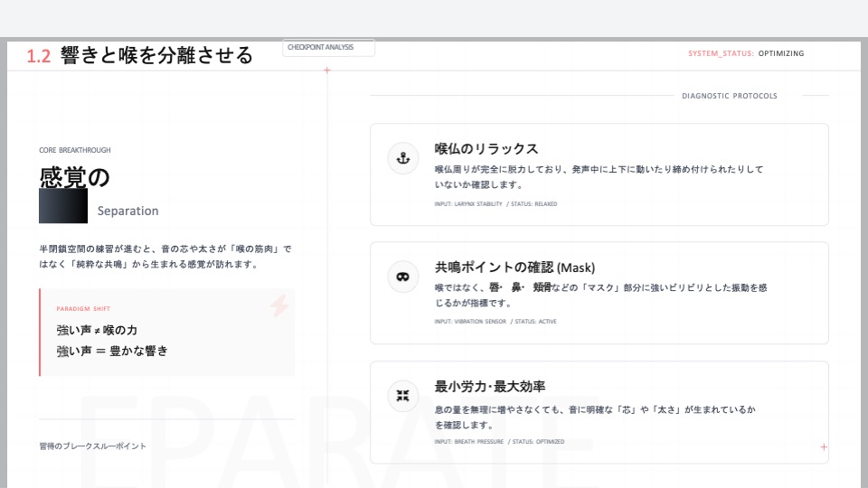Click the compress arrows icon beside 最小労力·最大効率
This screenshot has width=868, height=488.
coord(402,395)
